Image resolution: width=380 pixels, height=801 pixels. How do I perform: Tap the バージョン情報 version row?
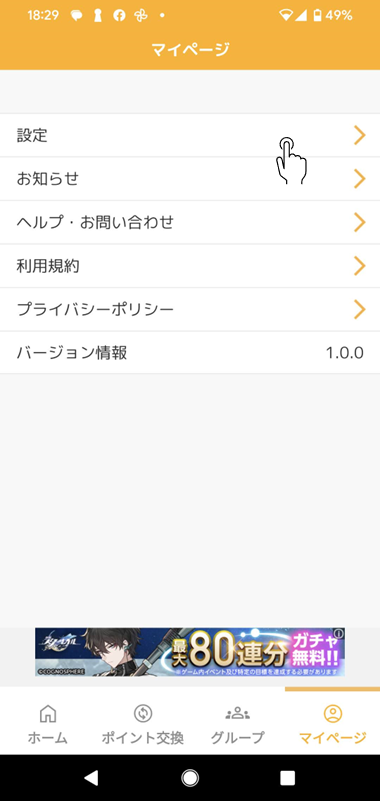tap(190, 352)
